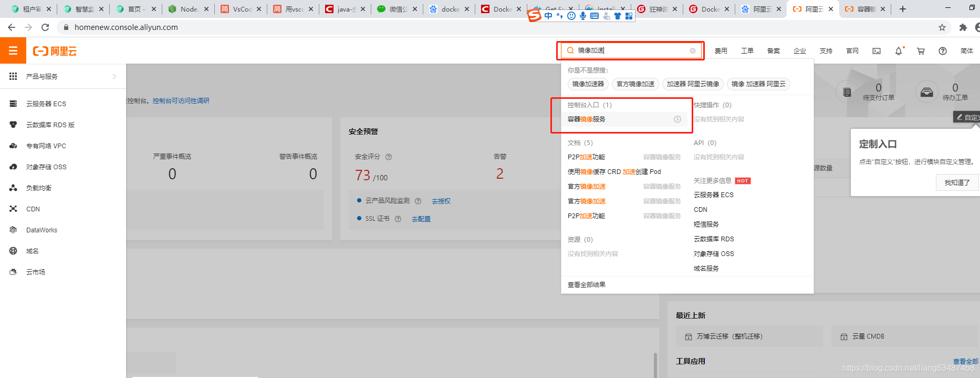The width and height of the screenshot is (980, 378).
Task: Click the 云数据库 RDS 版 sidebar icon
Action: (14, 125)
